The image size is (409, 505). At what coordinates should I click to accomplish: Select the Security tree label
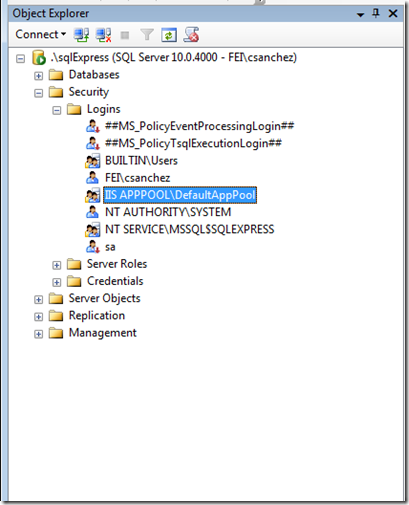89,92
